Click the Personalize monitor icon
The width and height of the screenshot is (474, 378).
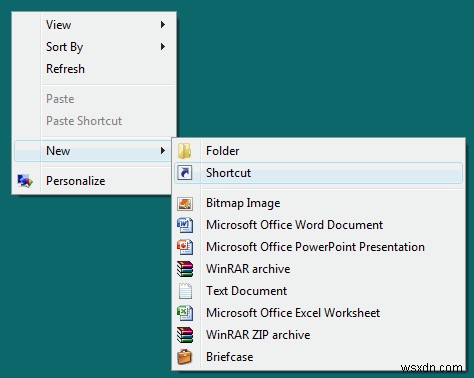point(25,181)
